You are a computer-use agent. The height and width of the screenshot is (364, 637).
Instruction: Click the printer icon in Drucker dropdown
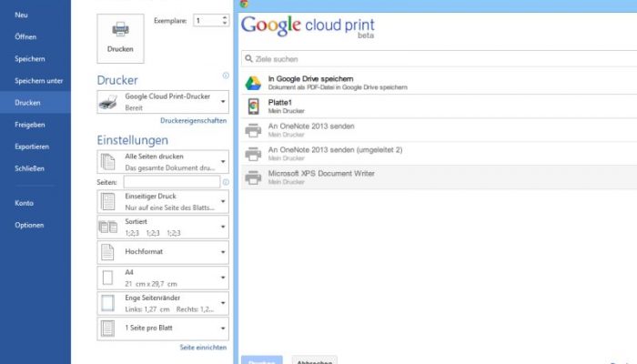108,102
